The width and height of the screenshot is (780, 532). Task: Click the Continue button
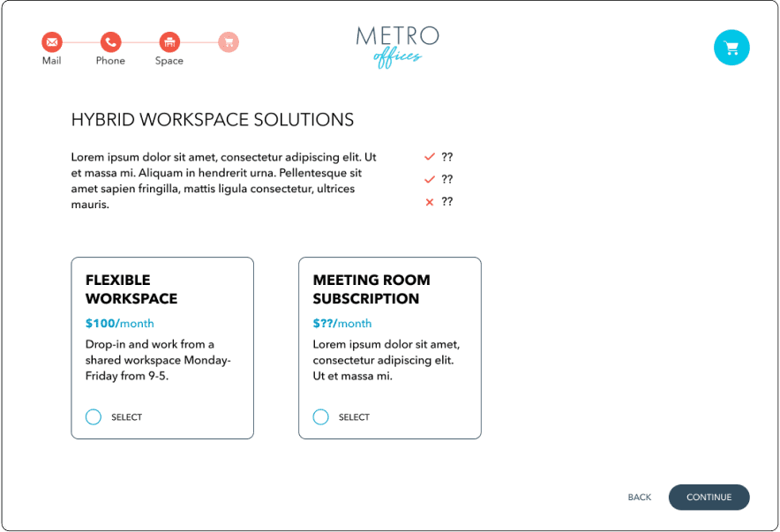point(709,498)
